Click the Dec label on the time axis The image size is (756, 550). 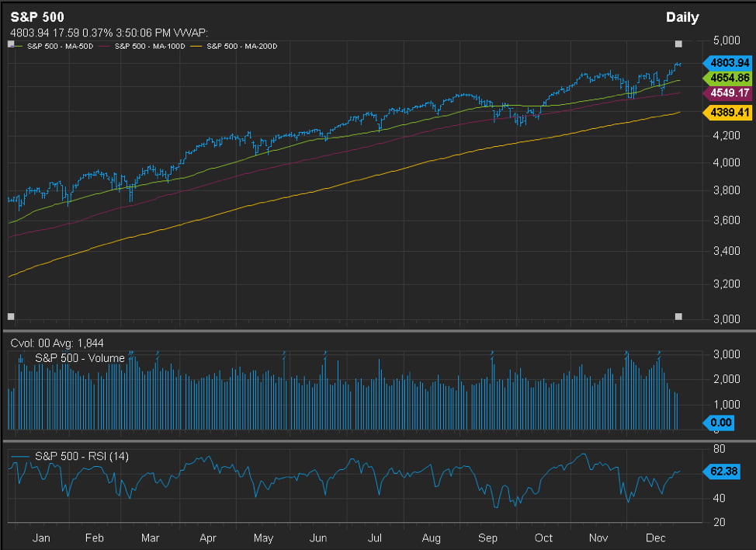[x=656, y=538]
